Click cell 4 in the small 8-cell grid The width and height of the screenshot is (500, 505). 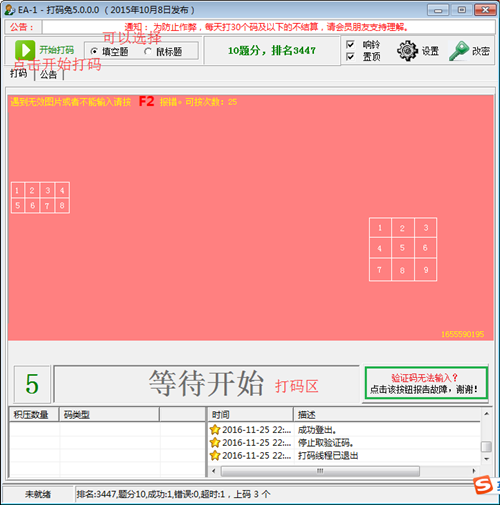[x=62, y=190]
